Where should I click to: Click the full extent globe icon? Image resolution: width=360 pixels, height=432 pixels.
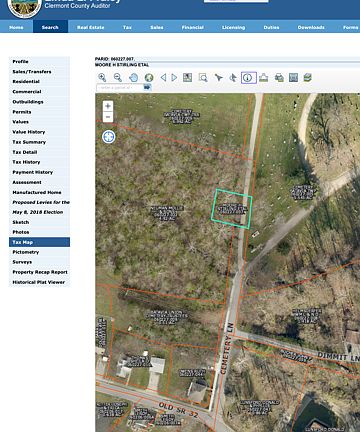tap(149, 78)
